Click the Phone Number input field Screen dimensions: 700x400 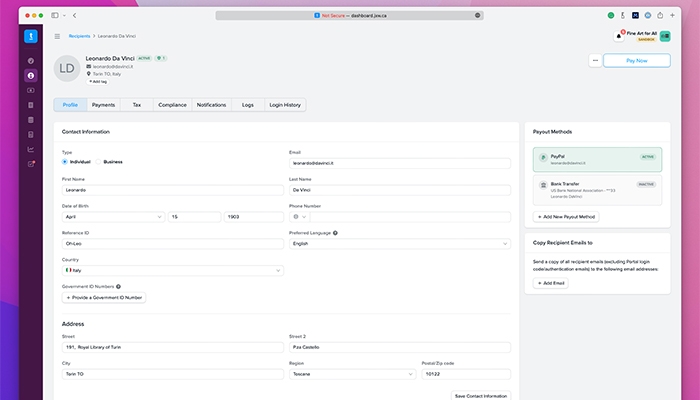[410, 217]
